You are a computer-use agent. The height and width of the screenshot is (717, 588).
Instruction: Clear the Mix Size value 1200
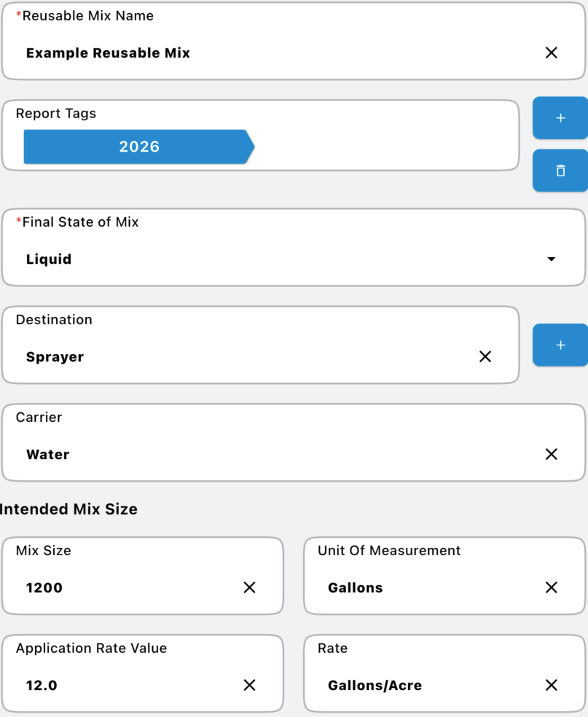(249, 587)
